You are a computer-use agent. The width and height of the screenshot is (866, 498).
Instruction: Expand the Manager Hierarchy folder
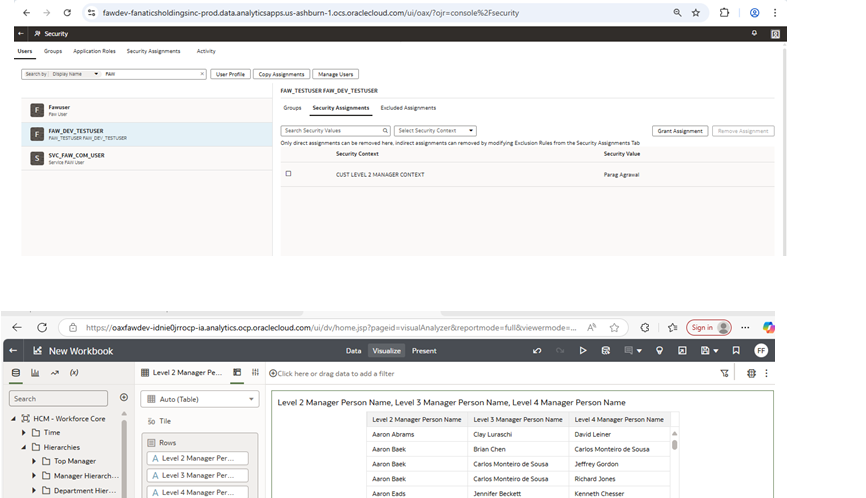tap(34, 475)
